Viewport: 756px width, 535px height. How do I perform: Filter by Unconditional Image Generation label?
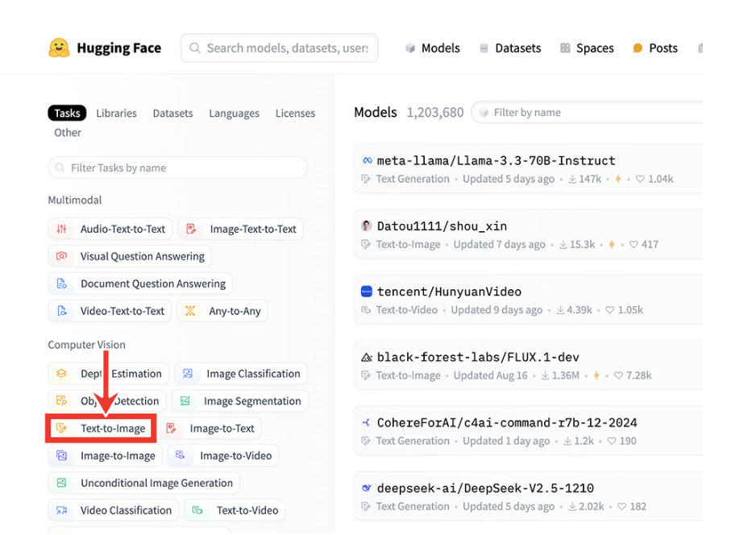pyautogui.click(x=156, y=483)
